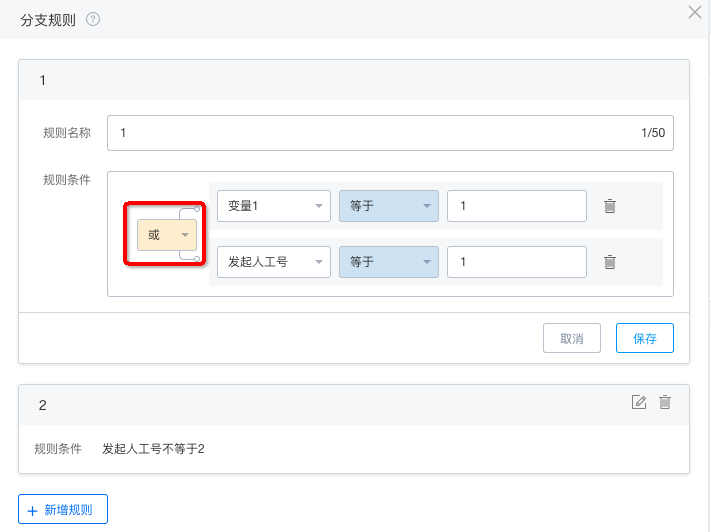The height and width of the screenshot is (532, 711).
Task: Delete rule 2 with the trash icon
Action: tap(665, 402)
